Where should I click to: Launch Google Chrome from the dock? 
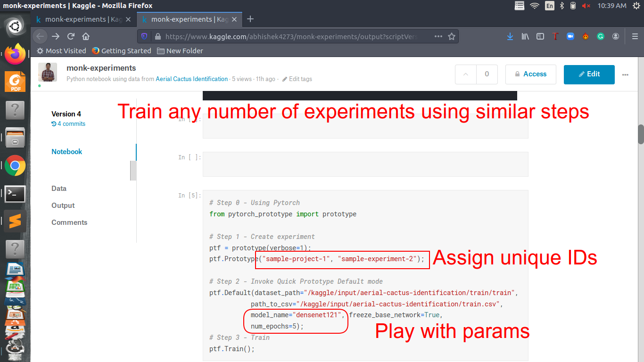[x=15, y=165]
